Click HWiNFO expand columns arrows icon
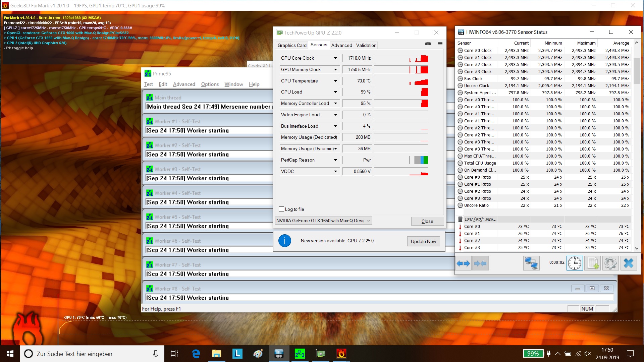Viewport: 644px width, 362px height. click(x=463, y=263)
